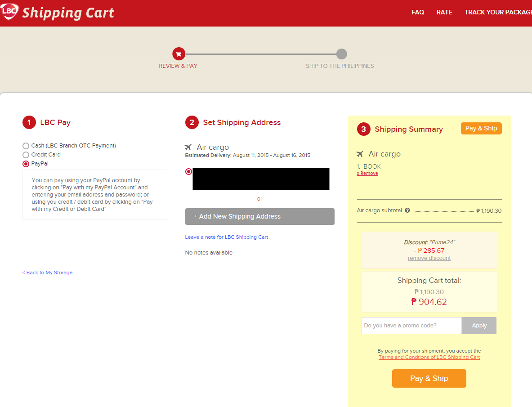Viewport: 532px width, 407px height.
Task: Click the REVIEW & PAY step label
Action: point(178,66)
